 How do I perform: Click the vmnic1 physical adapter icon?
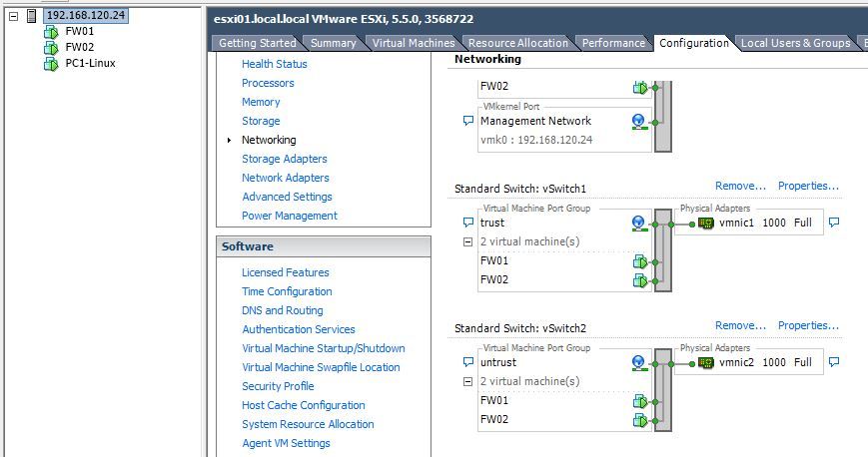click(706, 223)
